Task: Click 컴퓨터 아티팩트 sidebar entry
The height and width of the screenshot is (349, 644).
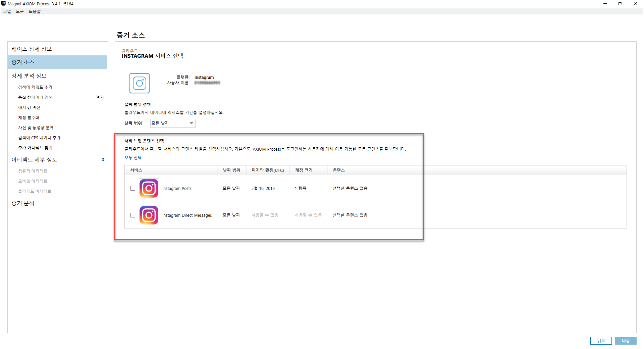Action: coord(33,171)
